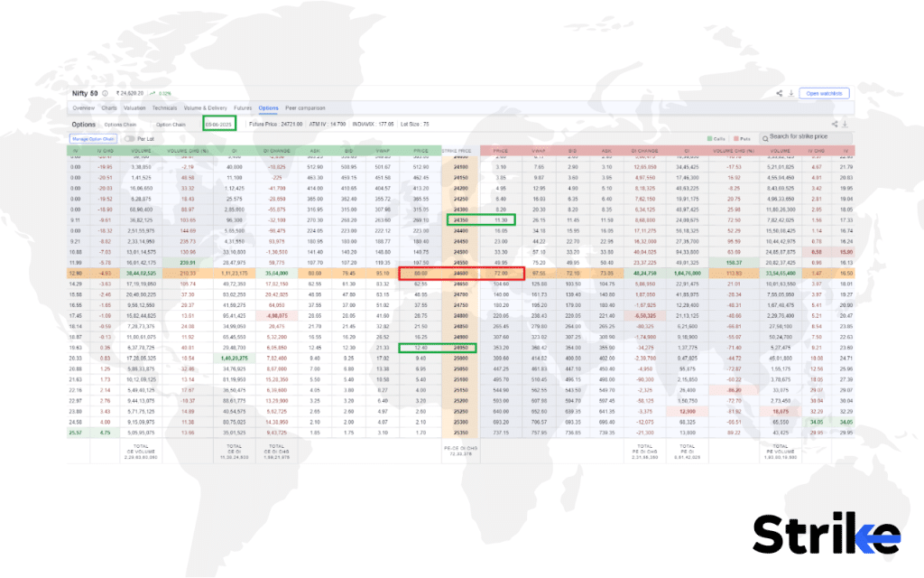This screenshot has width=924, height=578.
Task: Click the TOTAL CE OI summary cell
Action: (x=235, y=452)
